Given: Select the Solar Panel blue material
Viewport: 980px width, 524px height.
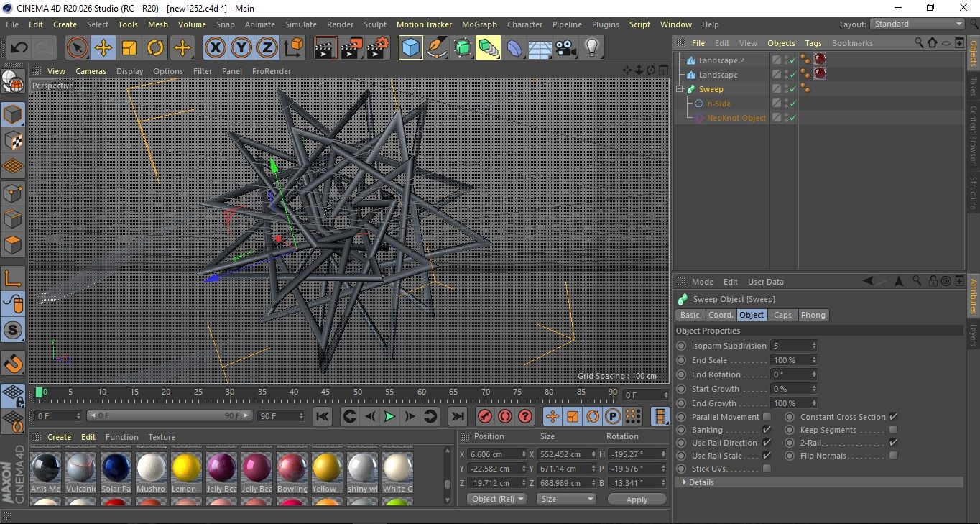Looking at the screenshot, I should click(116, 472).
